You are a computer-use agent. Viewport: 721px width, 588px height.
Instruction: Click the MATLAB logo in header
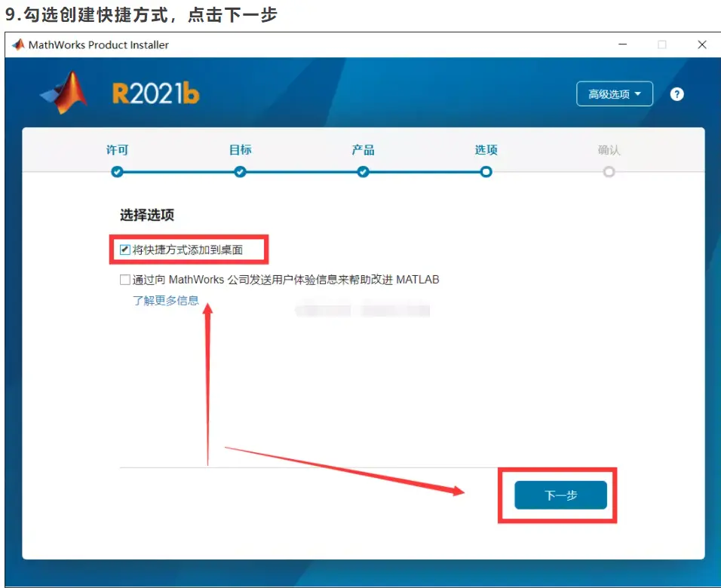coord(64,93)
